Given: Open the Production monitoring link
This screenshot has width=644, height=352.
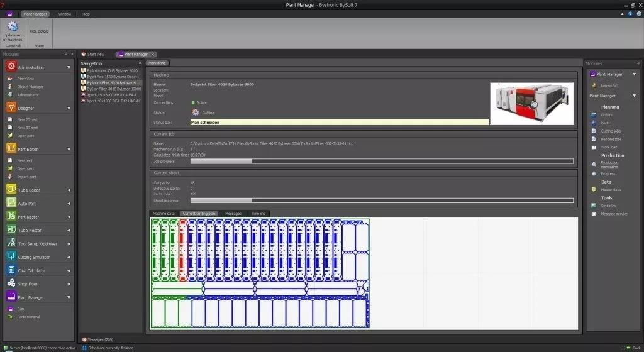Looking at the screenshot, I should (609, 163).
